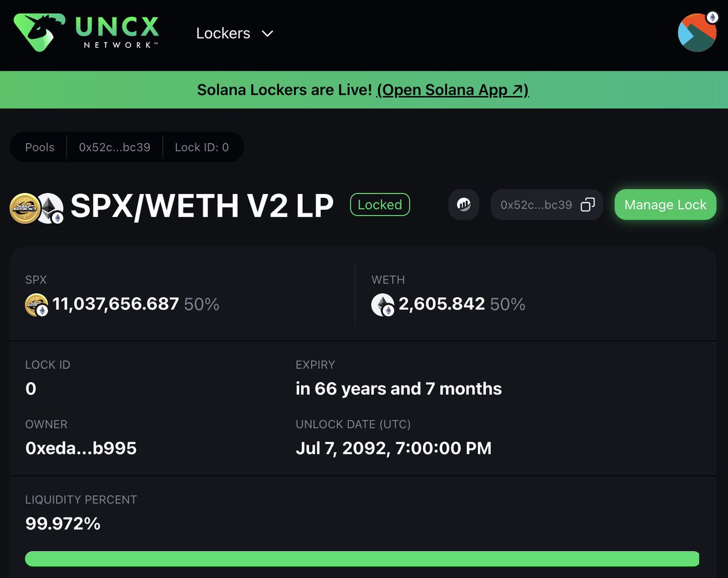This screenshot has height=578, width=728.
Task: Click the Lock ID value 0
Action: coord(31,389)
